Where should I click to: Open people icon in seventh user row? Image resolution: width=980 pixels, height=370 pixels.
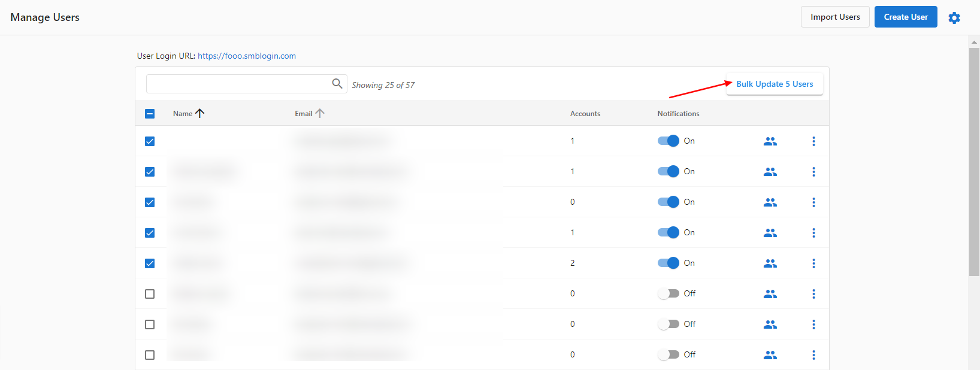click(770, 324)
